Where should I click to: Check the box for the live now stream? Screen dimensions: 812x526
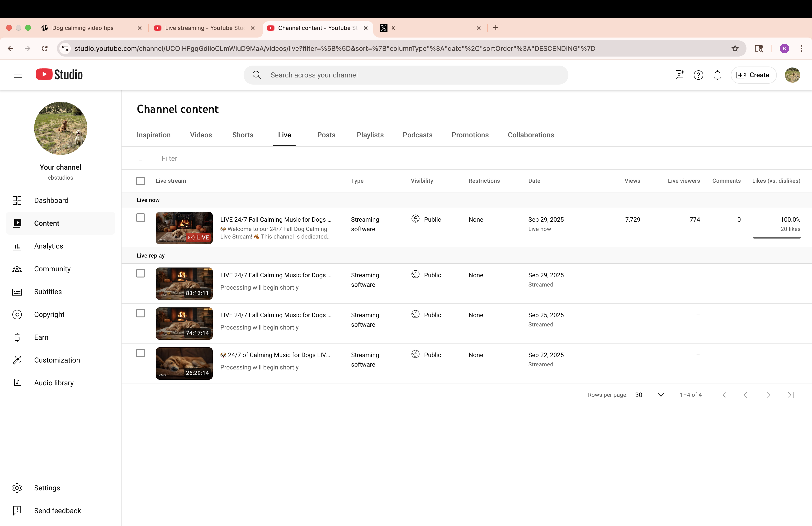141,218
